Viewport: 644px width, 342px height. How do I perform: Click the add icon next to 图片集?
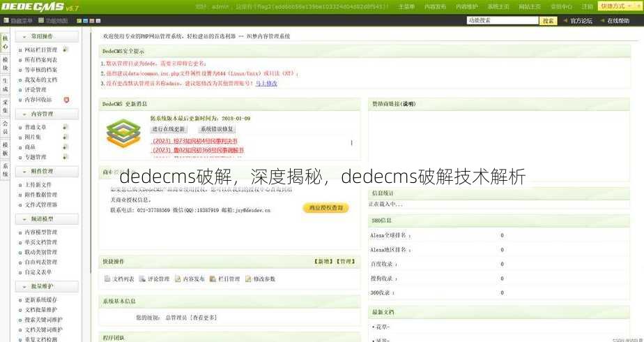click(x=66, y=137)
